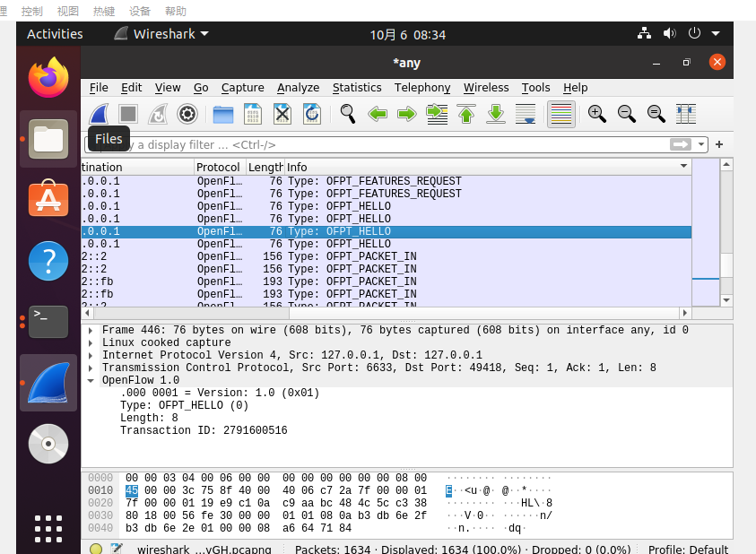Open a capture file folder icon

pos(223,114)
